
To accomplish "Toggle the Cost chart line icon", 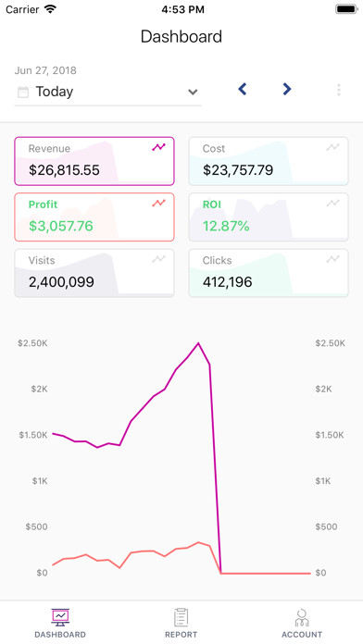I will 333,147.
